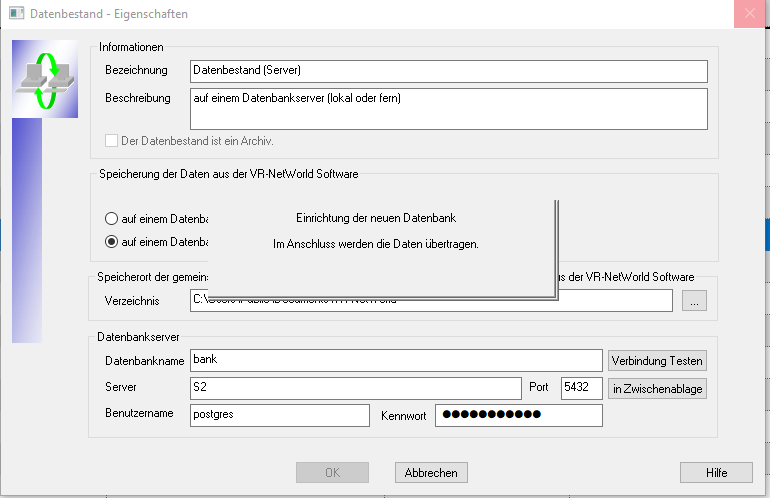The image size is (770, 498).
Task: Close the Datenbestand - Eigenschaften dialog
Action: click(x=749, y=13)
